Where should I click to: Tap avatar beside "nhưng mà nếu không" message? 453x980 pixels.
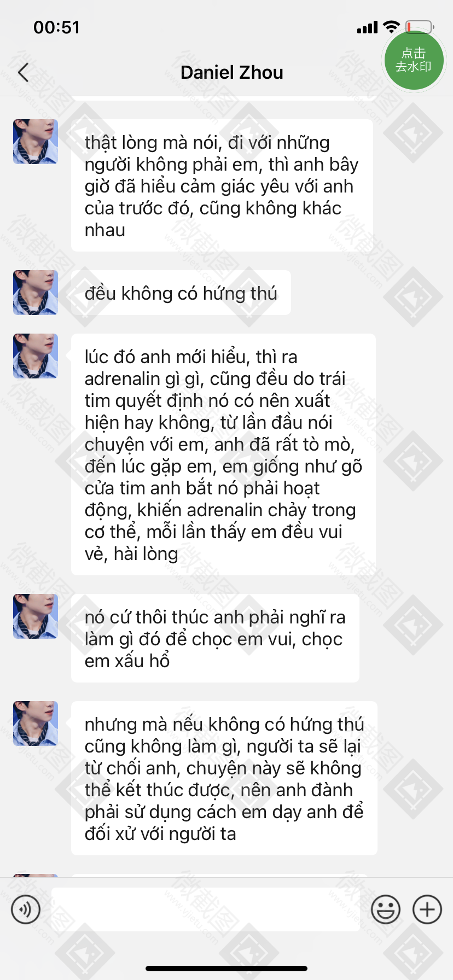coord(36,724)
